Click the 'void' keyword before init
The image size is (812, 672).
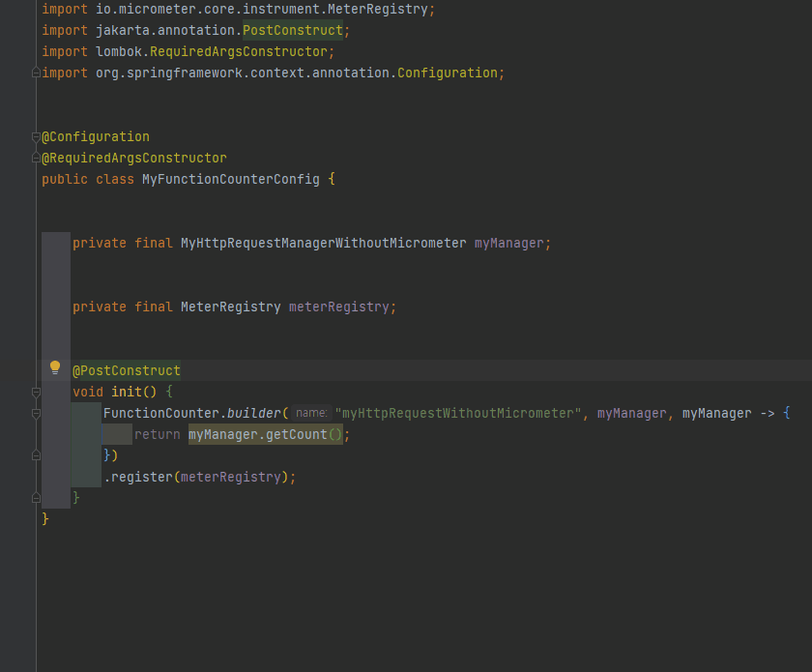pyautogui.click(x=88, y=392)
